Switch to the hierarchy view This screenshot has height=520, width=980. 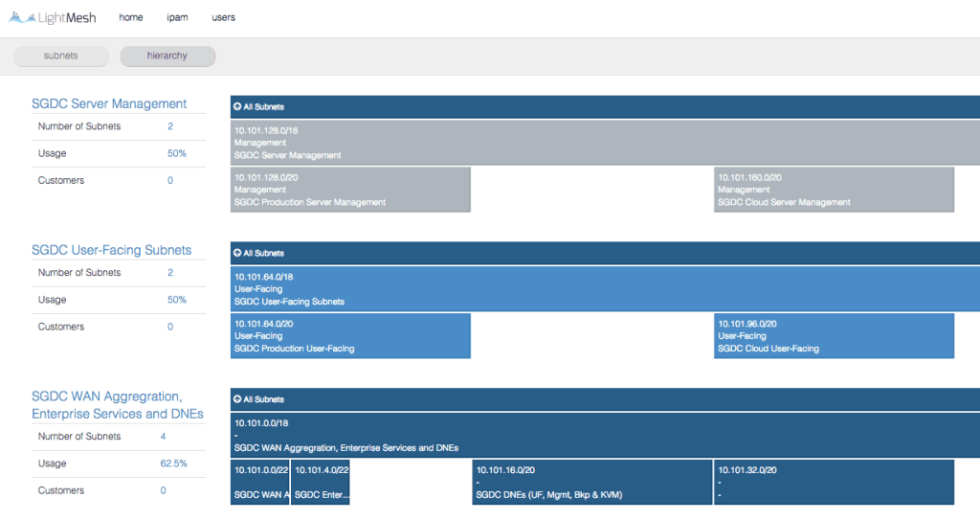tap(167, 57)
